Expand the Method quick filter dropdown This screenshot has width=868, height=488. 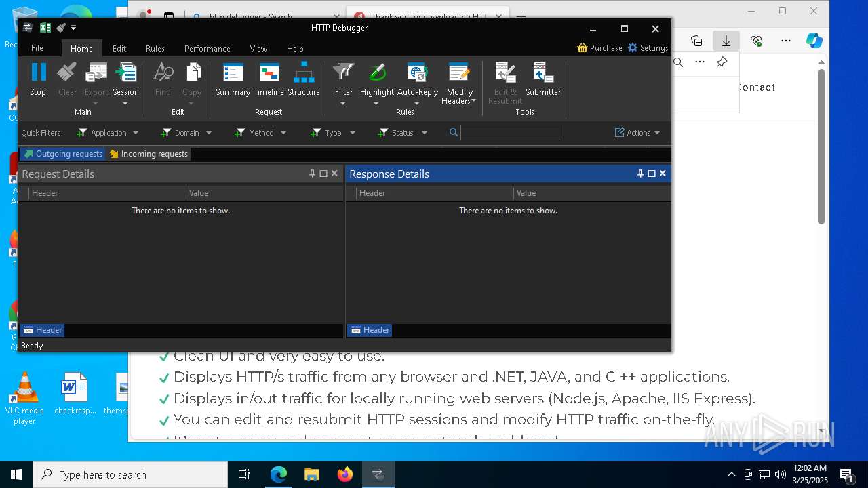coord(283,133)
